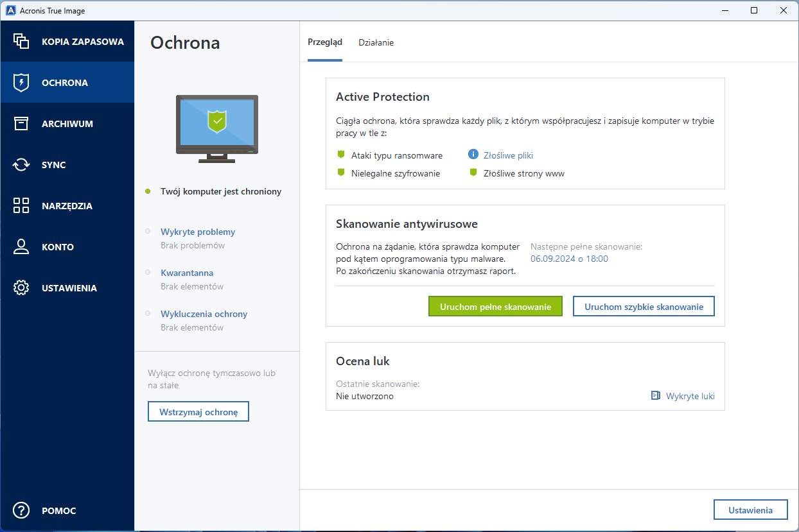The width and height of the screenshot is (799, 532).
Task: Open the NARZĘDZIA menu label
Action: [x=67, y=206]
